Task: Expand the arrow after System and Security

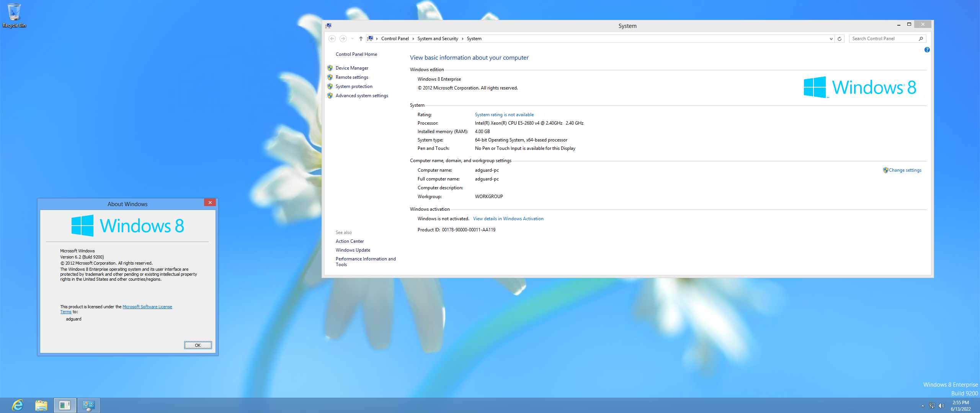Action: point(462,39)
